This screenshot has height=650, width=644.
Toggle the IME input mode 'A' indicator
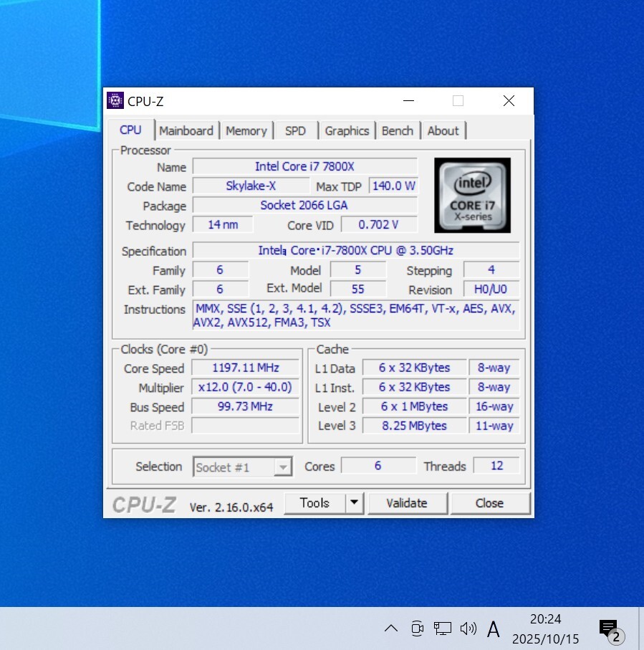(x=493, y=629)
